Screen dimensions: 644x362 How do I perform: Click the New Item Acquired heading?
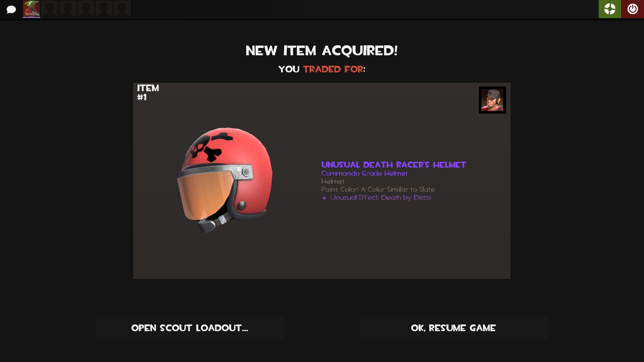coord(322,51)
